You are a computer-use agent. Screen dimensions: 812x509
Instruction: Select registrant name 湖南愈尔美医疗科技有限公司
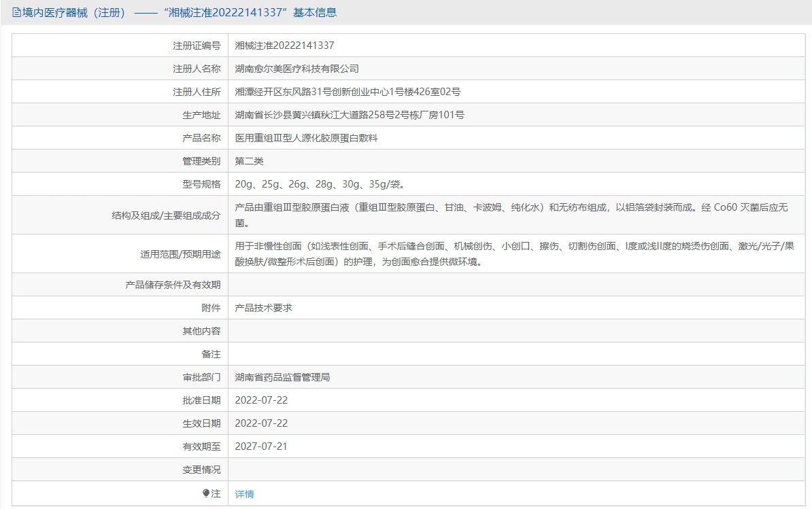(x=297, y=69)
